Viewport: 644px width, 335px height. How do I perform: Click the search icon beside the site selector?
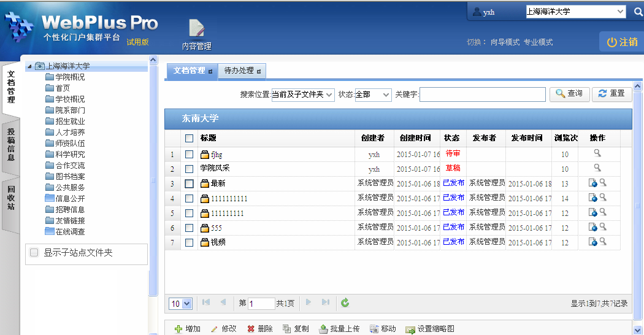638,12
